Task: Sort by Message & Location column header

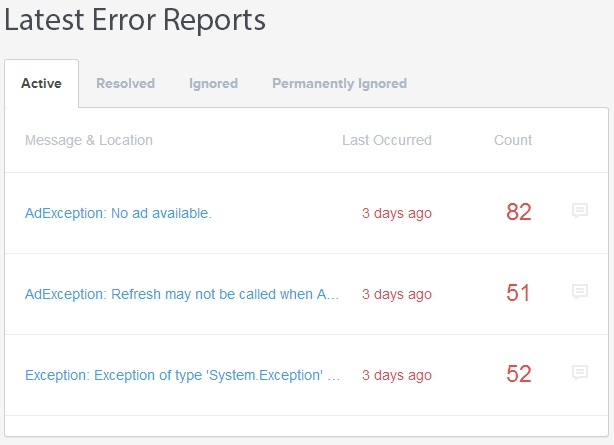Action: pos(89,140)
